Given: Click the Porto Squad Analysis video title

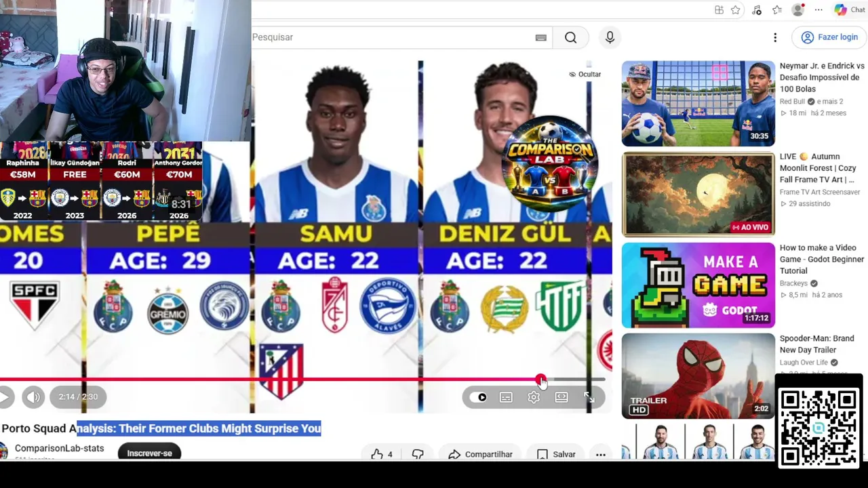Looking at the screenshot, I should pos(161,428).
